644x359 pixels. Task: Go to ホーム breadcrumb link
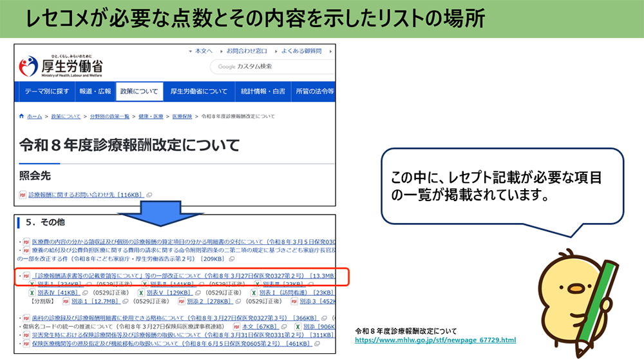(35, 117)
